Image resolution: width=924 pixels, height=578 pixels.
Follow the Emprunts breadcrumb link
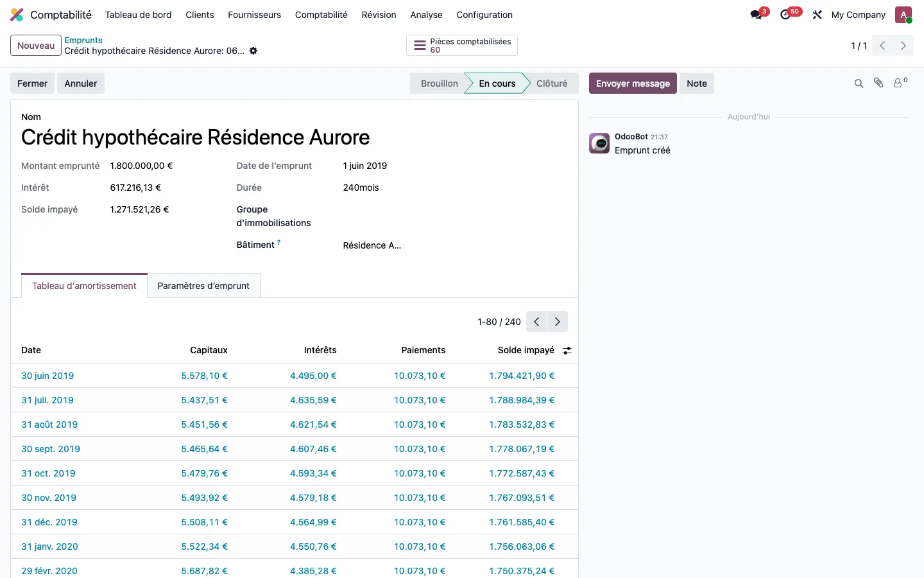pyautogui.click(x=83, y=40)
